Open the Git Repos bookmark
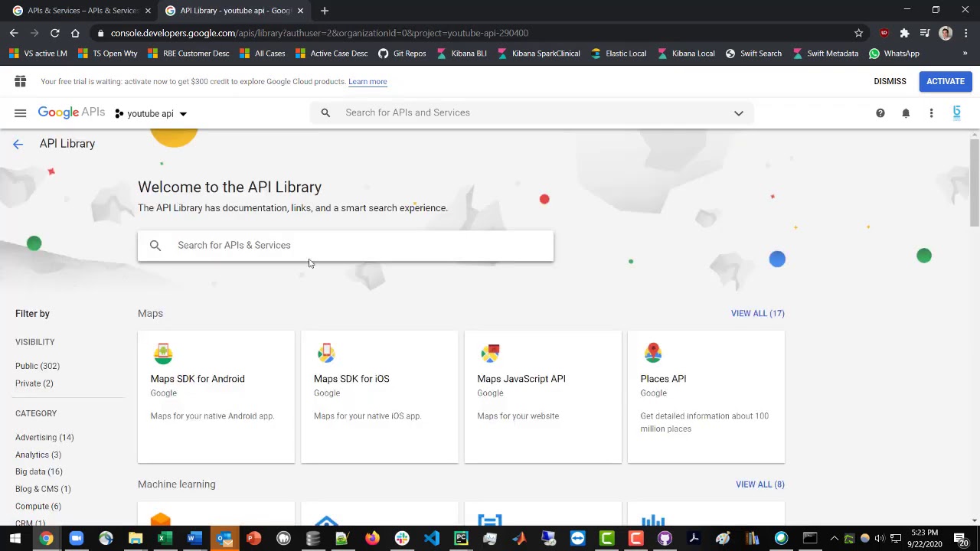This screenshot has height=551, width=980. pyautogui.click(x=402, y=54)
